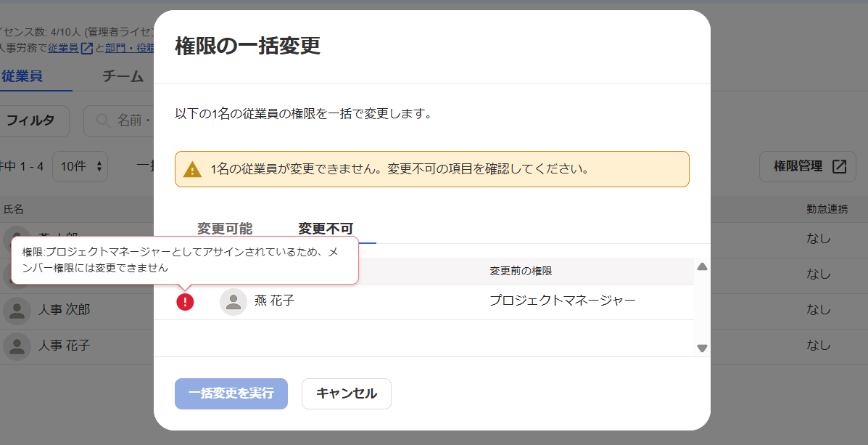Click the disabled 一括変更を実行 button
868x445 pixels.
tap(231, 393)
